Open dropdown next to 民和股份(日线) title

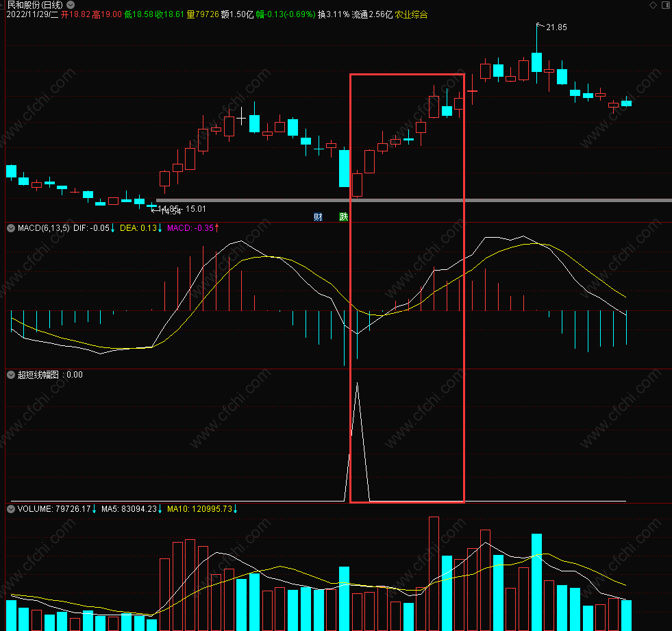pos(71,5)
